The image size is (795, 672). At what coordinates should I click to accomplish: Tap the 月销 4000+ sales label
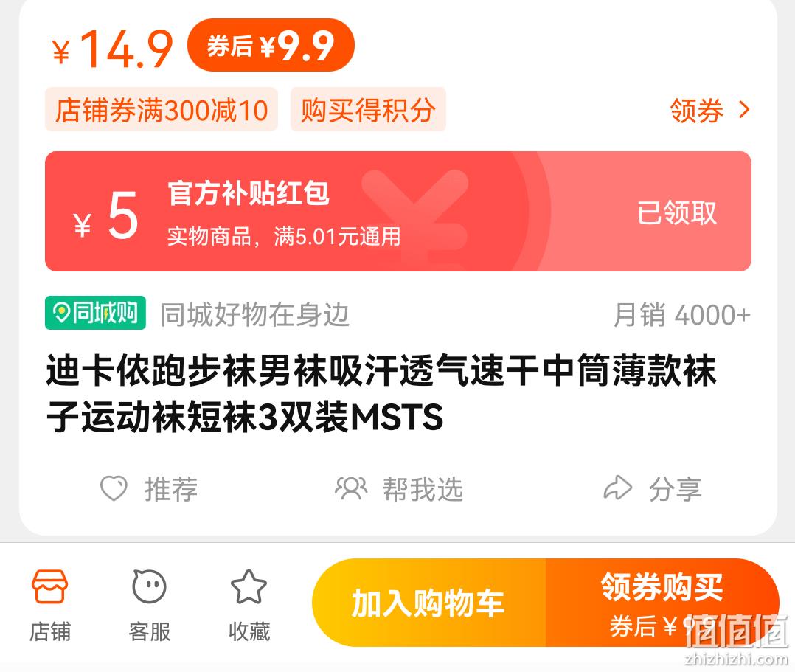[681, 314]
